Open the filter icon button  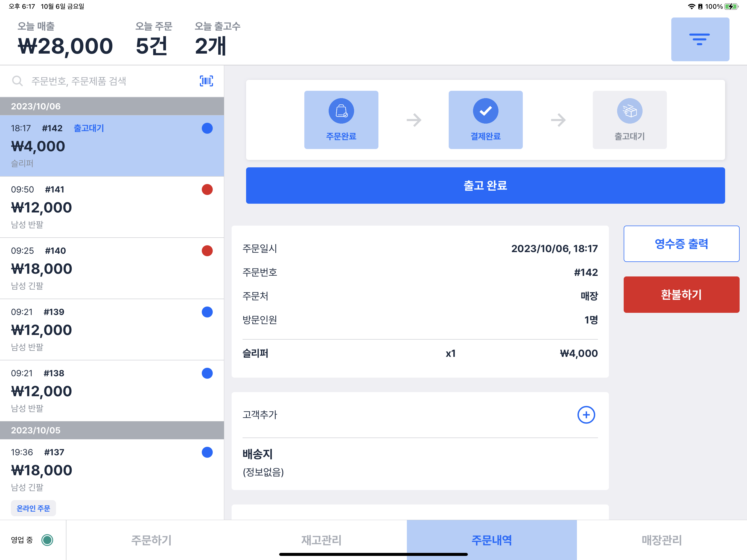tap(700, 39)
